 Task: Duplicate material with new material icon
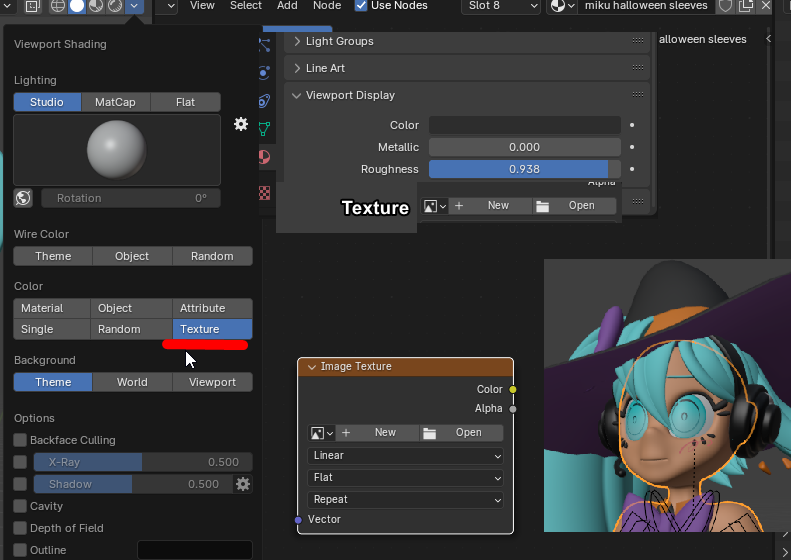click(746, 6)
